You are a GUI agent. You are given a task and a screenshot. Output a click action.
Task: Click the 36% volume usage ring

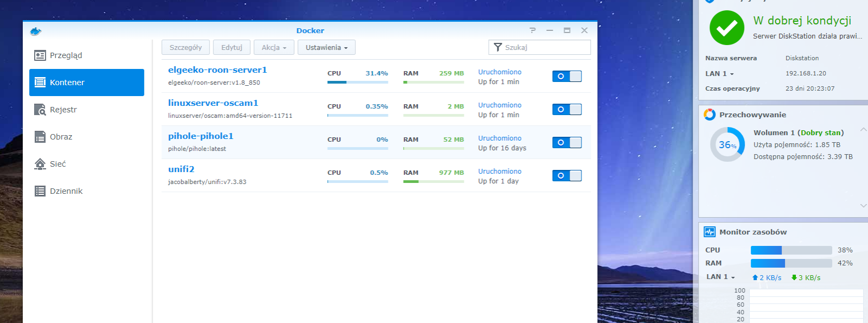click(x=727, y=144)
